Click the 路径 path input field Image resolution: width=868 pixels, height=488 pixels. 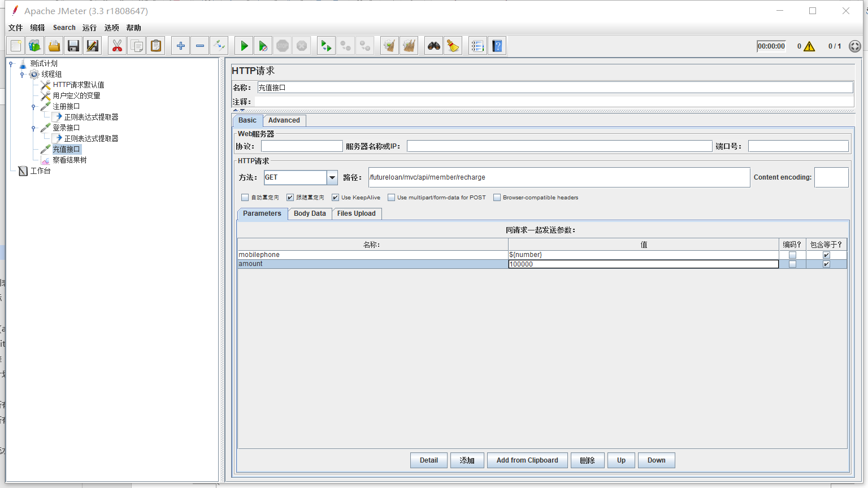(x=559, y=177)
